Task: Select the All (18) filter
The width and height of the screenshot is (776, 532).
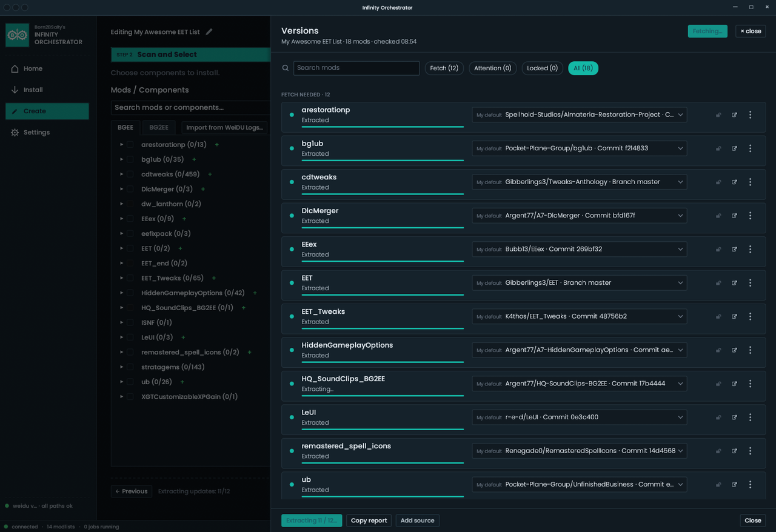Action: point(583,68)
